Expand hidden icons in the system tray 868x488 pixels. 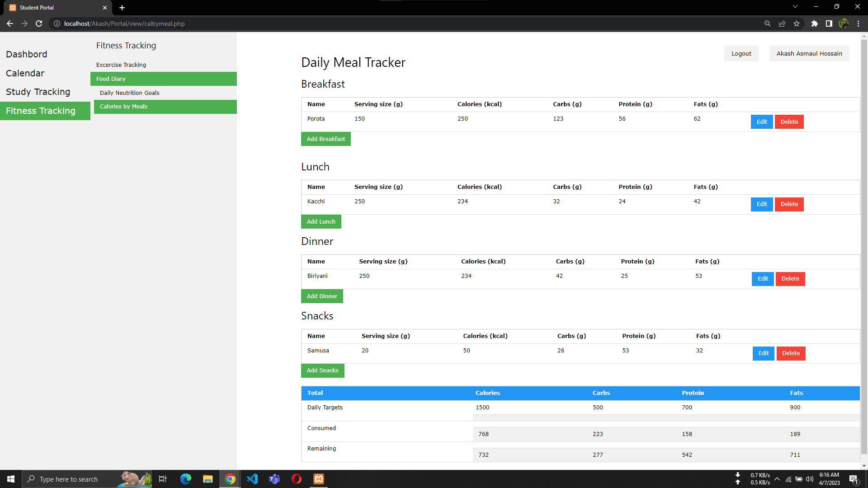coord(777,479)
